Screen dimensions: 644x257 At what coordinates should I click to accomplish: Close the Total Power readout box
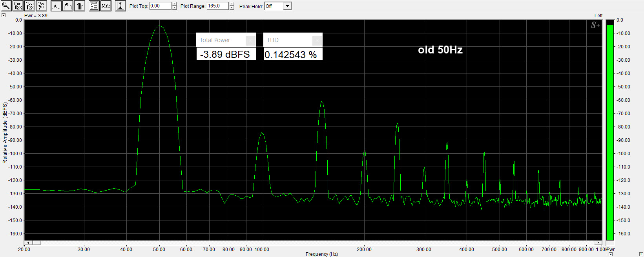point(250,40)
